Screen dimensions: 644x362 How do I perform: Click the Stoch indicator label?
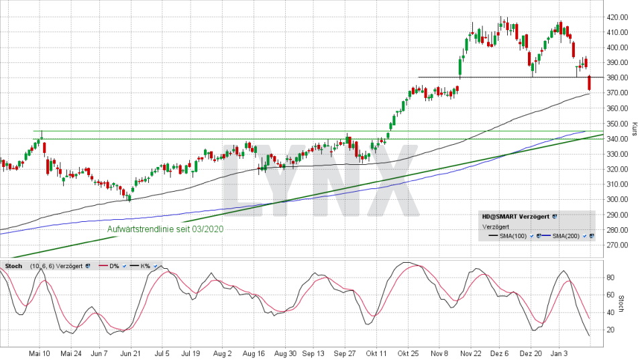(13, 266)
